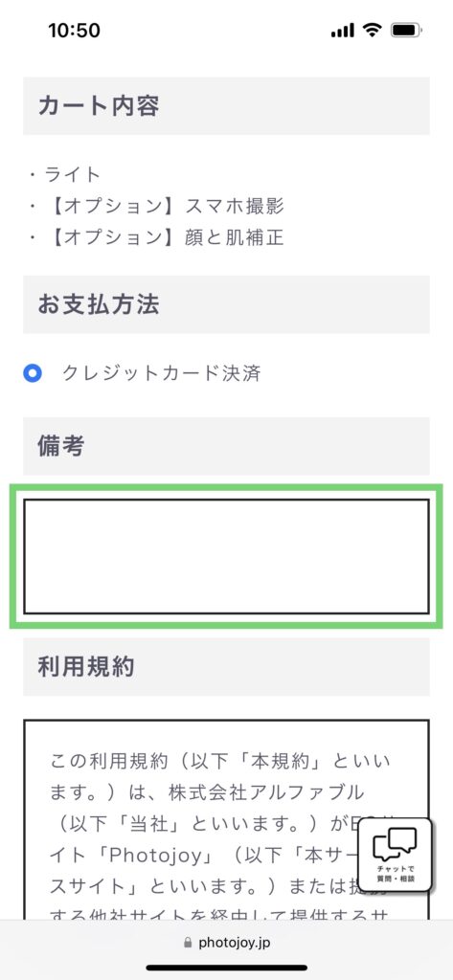Tap the 備考 section header

(226, 446)
